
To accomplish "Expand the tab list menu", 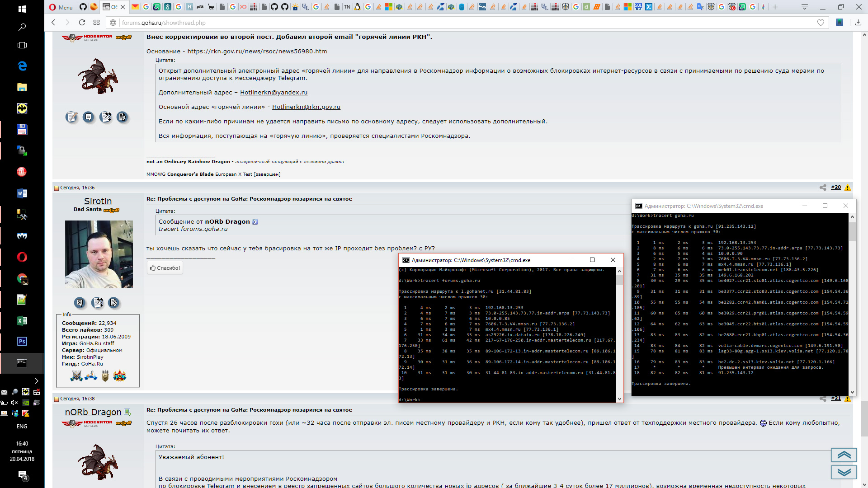I will click(x=805, y=7).
